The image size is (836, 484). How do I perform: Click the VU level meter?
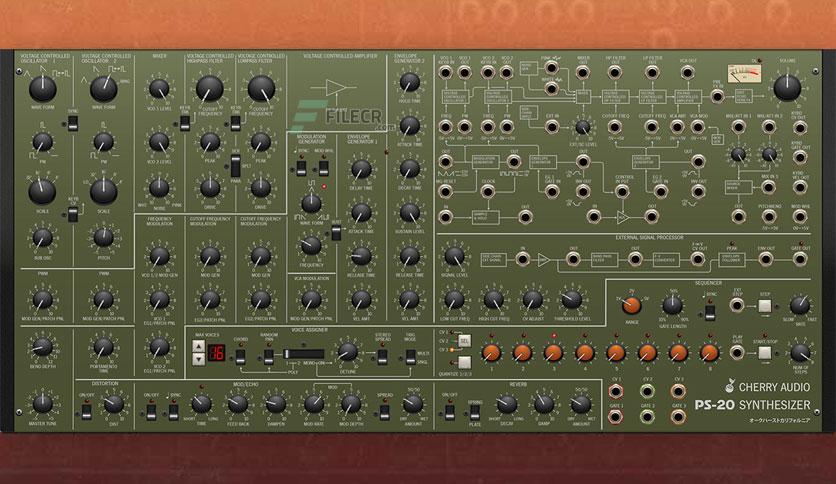pyautogui.click(x=744, y=74)
